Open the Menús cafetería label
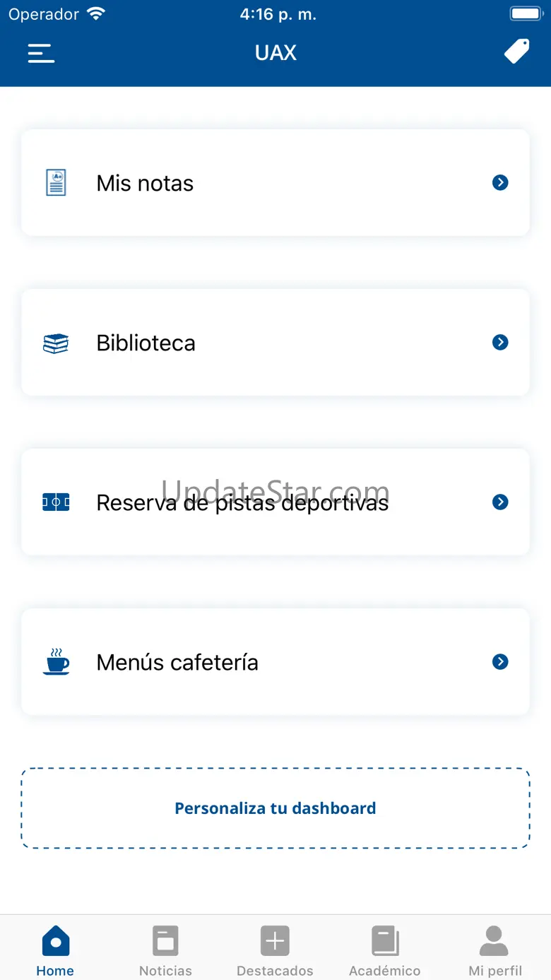 point(177,663)
